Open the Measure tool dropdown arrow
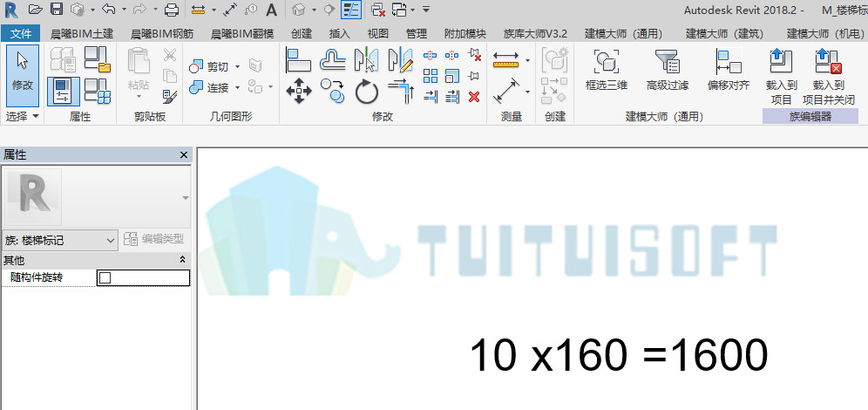 528,60
